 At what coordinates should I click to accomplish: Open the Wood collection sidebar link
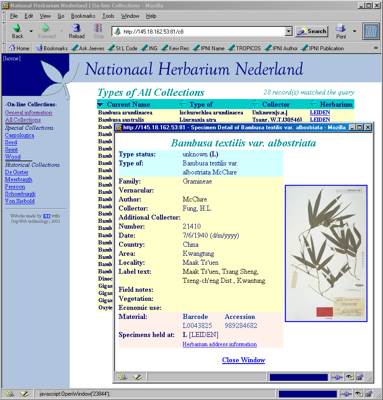pyautogui.click(x=13, y=157)
